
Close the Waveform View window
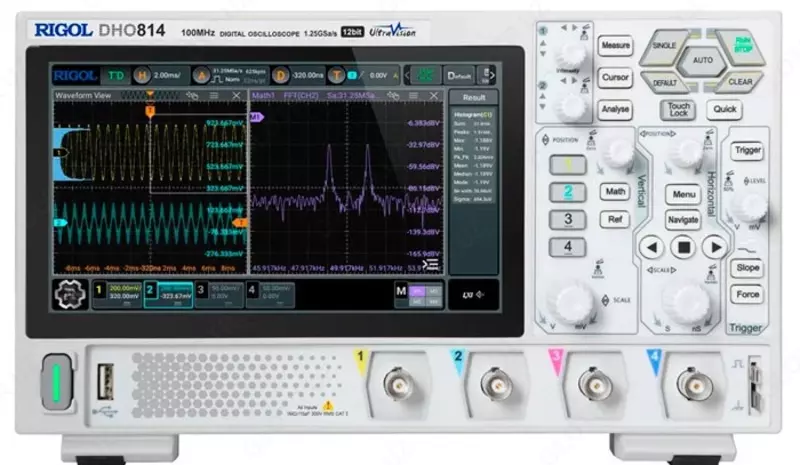point(236,96)
